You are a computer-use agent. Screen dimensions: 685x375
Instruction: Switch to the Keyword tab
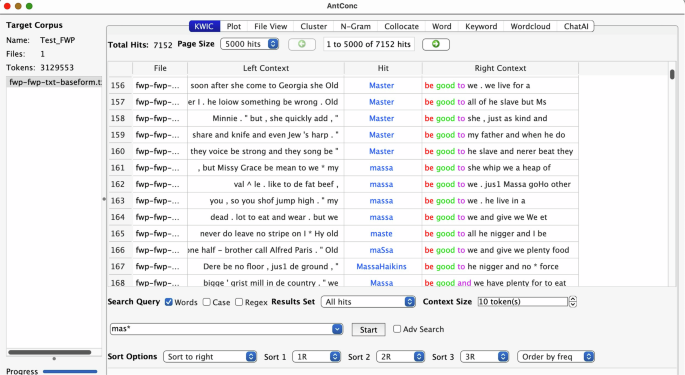pos(481,26)
